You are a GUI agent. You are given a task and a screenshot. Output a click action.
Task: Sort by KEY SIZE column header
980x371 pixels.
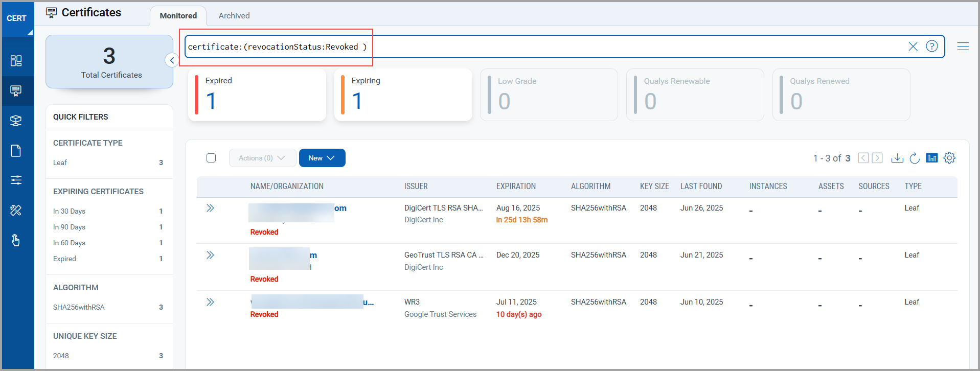pyautogui.click(x=654, y=187)
